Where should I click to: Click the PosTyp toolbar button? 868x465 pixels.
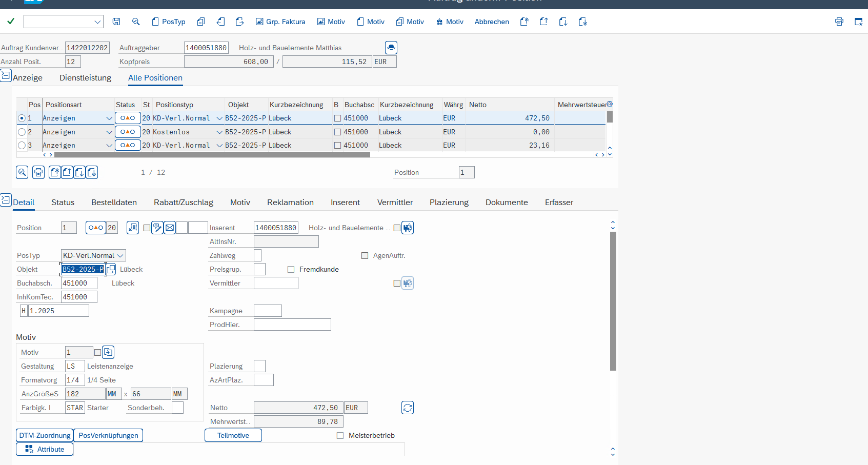(x=169, y=22)
